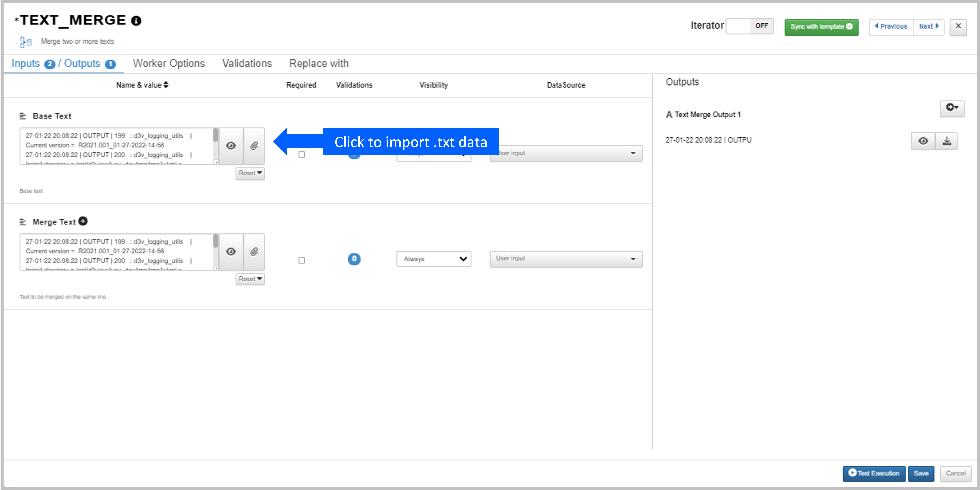Attach a file to Merge Text via paperclip
980x490 pixels.
(x=254, y=252)
